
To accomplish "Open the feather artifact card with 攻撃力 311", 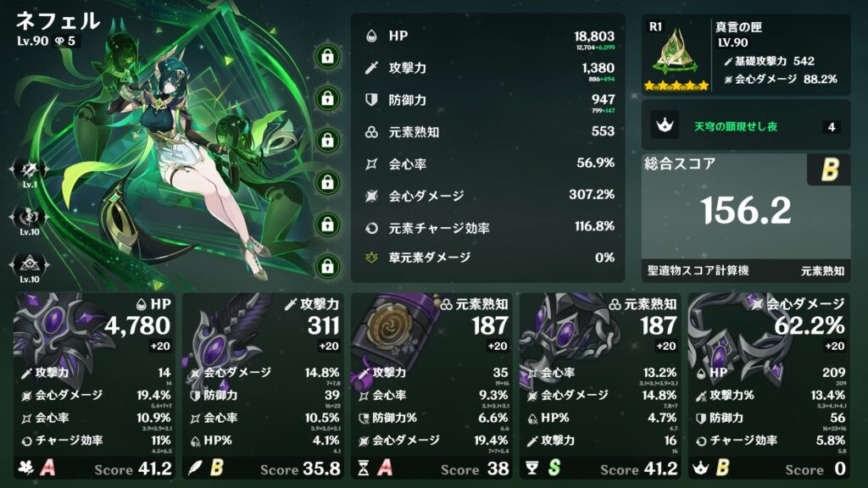I will click(263, 385).
